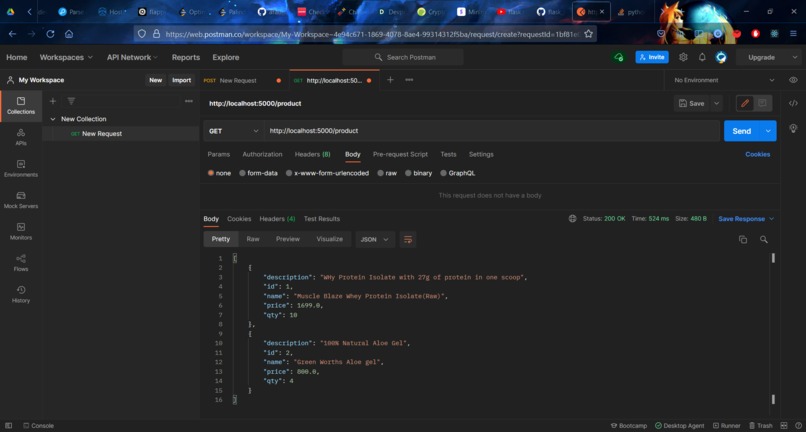
Task: Click the wrap lines icon in response toolbar
Action: [408, 239]
